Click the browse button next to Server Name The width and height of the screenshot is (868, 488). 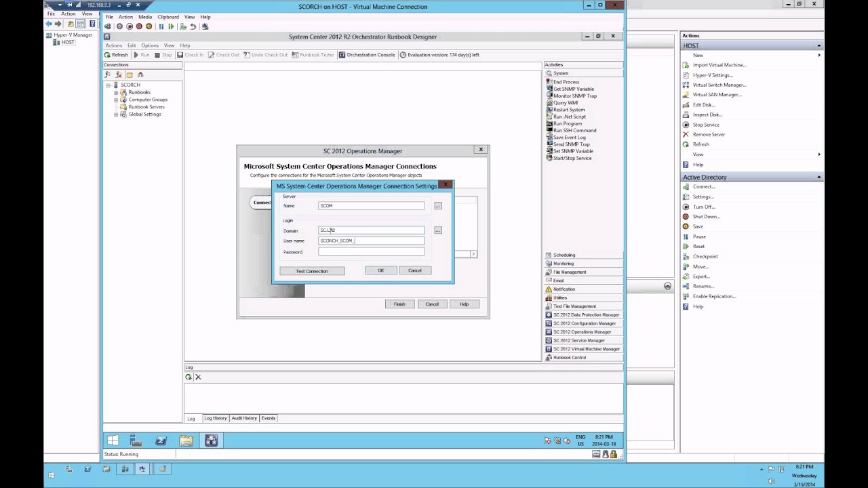438,206
